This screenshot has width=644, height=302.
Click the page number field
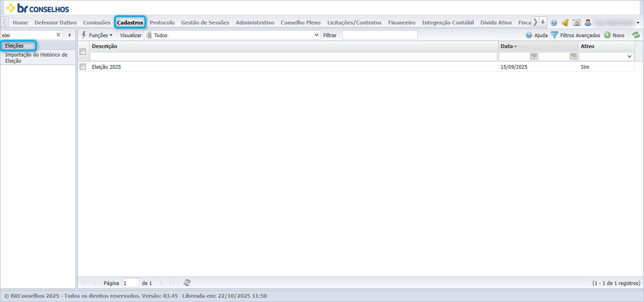pyautogui.click(x=131, y=283)
